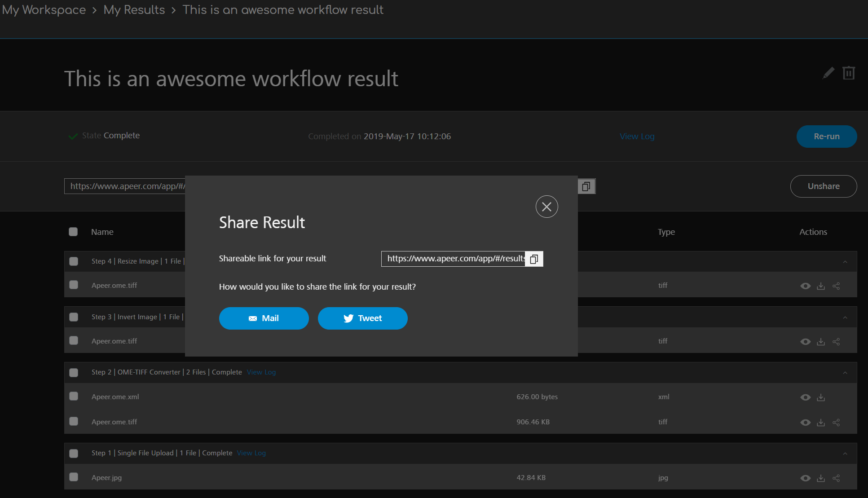Viewport: 868px width, 498px height.
Task: Click the Mail share button
Action: point(264,318)
